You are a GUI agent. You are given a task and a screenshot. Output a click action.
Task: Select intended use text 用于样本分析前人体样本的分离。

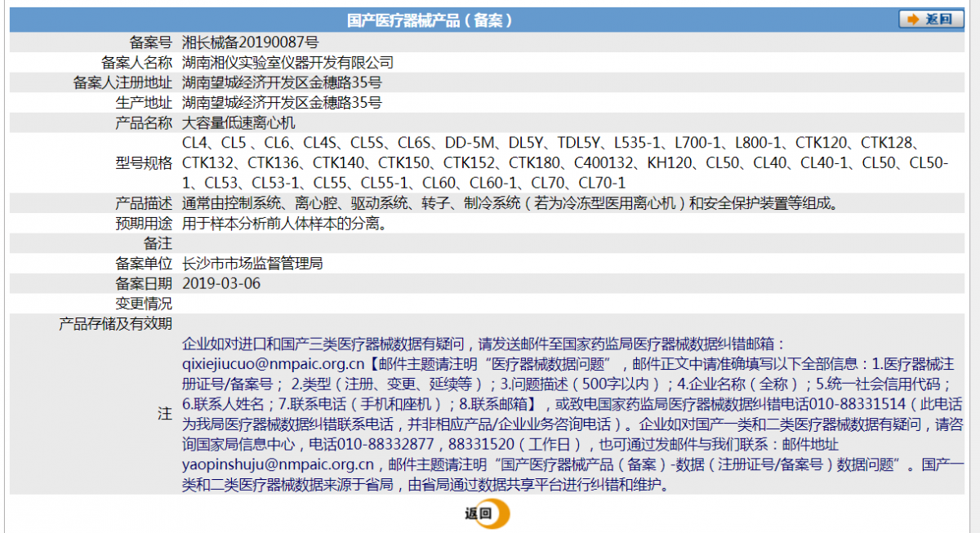283,224
